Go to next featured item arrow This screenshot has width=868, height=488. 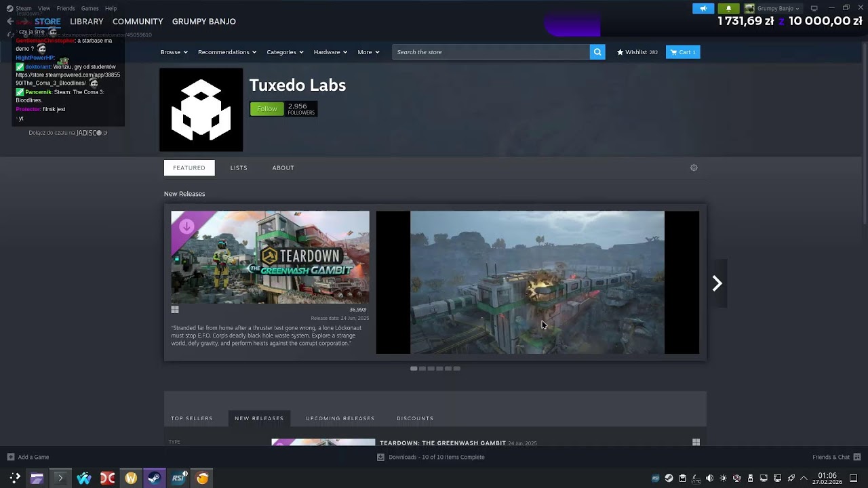[717, 283]
